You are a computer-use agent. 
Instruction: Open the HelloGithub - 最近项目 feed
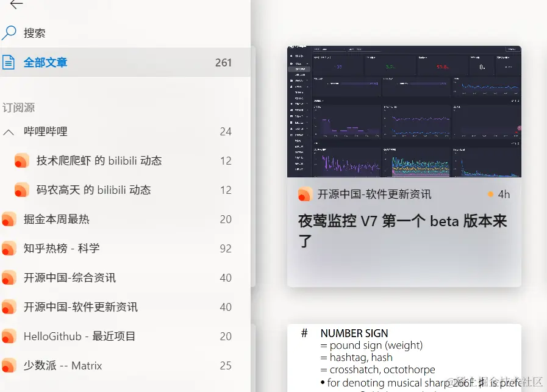[x=125, y=337]
